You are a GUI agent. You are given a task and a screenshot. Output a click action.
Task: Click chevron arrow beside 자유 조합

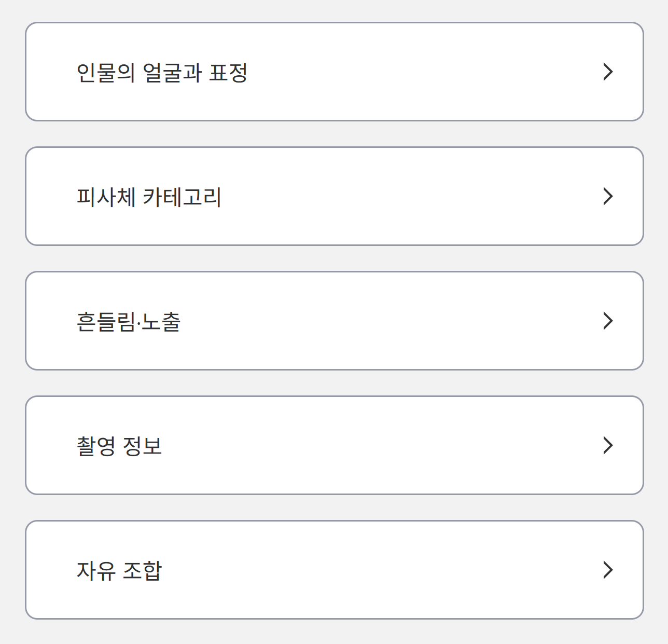coord(608,570)
